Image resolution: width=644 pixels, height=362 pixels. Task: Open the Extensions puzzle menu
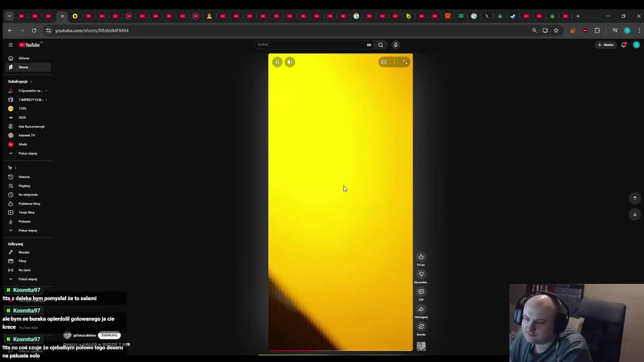597,31
